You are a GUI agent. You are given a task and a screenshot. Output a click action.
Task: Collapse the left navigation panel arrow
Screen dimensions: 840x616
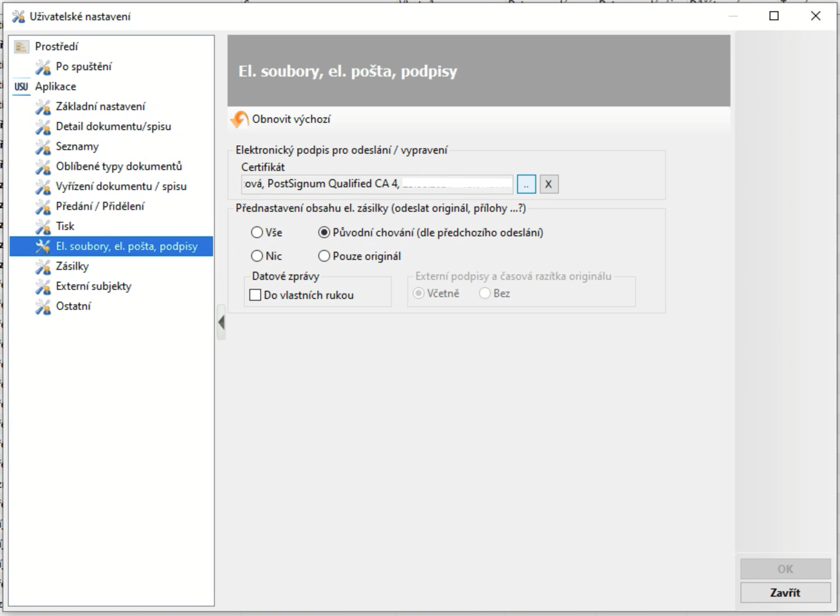click(x=221, y=323)
